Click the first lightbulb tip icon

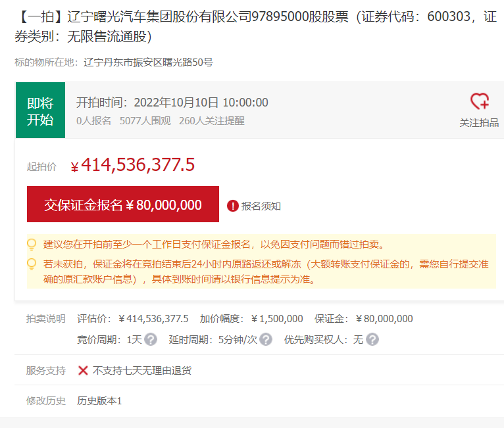(x=32, y=245)
